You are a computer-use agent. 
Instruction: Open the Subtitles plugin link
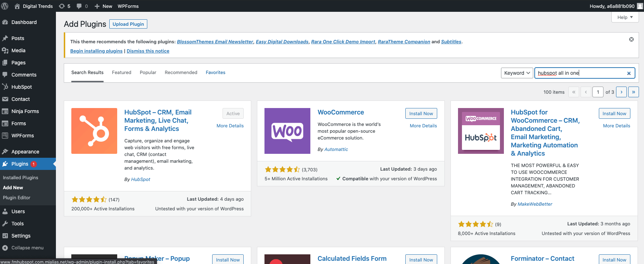pyautogui.click(x=451, y=42)
